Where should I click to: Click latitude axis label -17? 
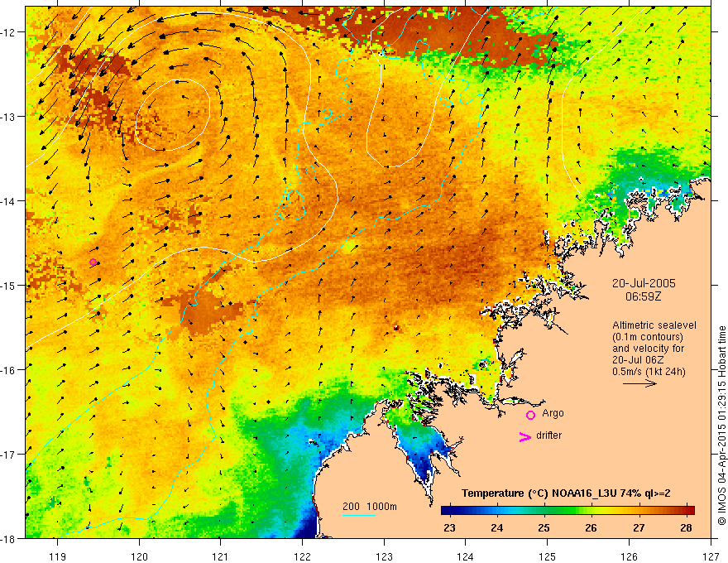[x=9, y=455]
